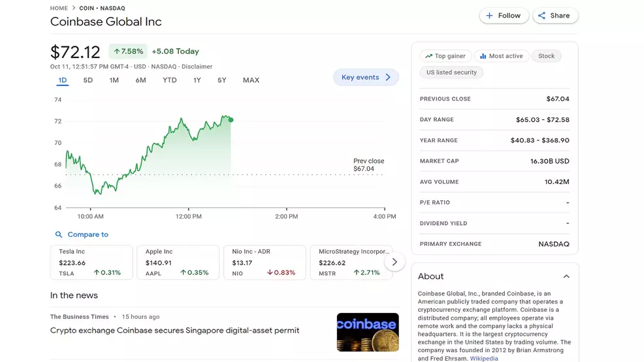This screenshot has height=362, width=644.
Task: Click the US listed security chip
Action: pos(451,72)
